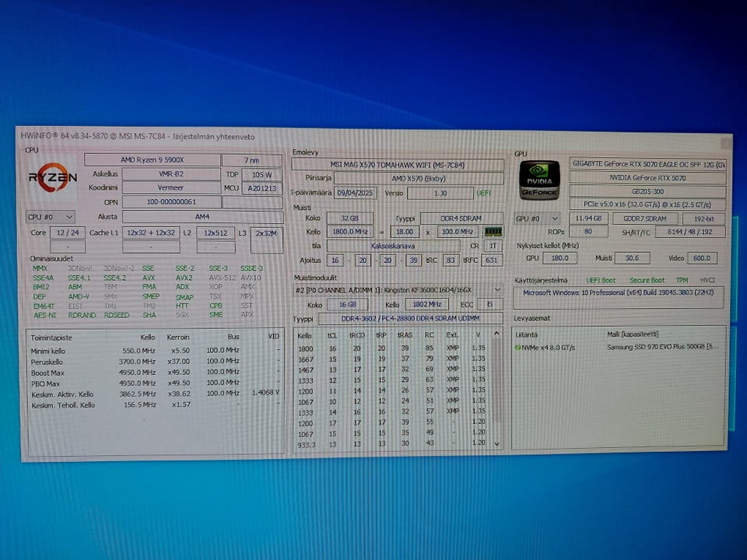The width and height of the screenshot is (747, 560).
Task: Click the NVIDIA GeForce logo
Action: 539,180
